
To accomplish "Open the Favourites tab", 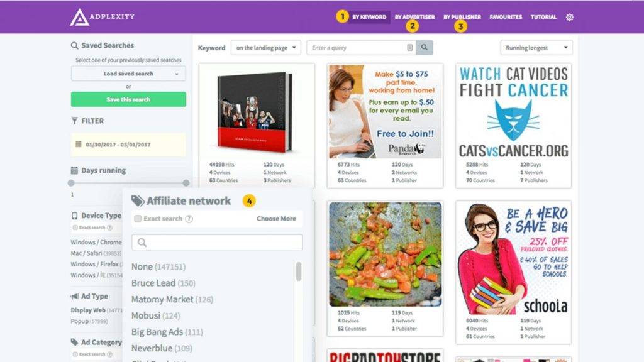I will pyautogui.click(x=506, y=17).
